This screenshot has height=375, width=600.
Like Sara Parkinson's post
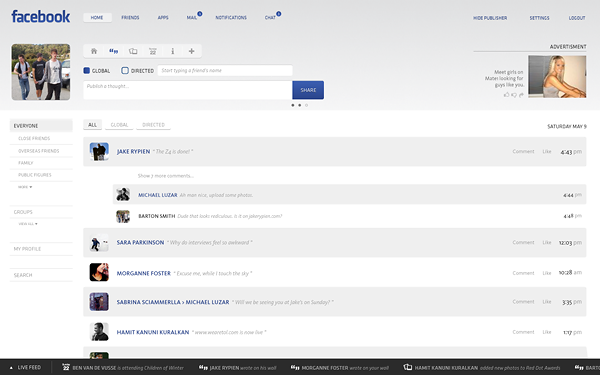547,243
